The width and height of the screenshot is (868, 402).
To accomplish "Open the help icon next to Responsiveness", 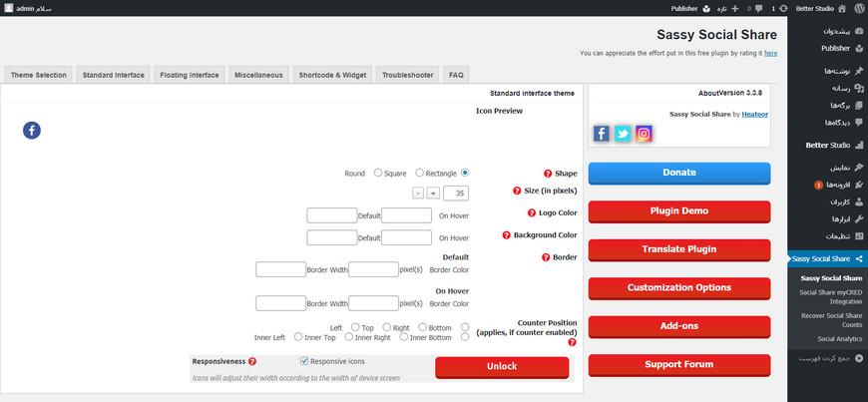I will coord(252,361).
